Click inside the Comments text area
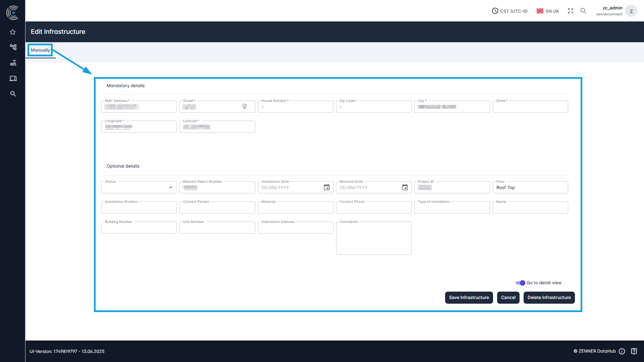The image size is (644, 362). tap(373, 238)
